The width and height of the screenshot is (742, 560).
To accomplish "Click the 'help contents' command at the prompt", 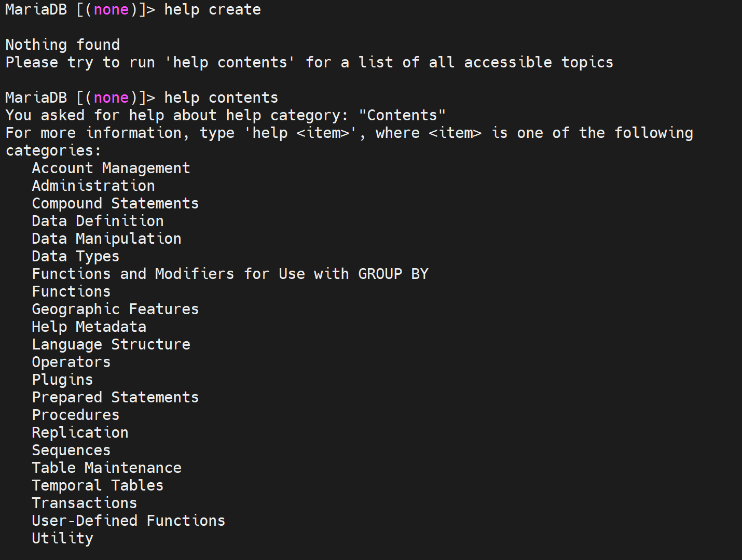I will click(221, 97).
